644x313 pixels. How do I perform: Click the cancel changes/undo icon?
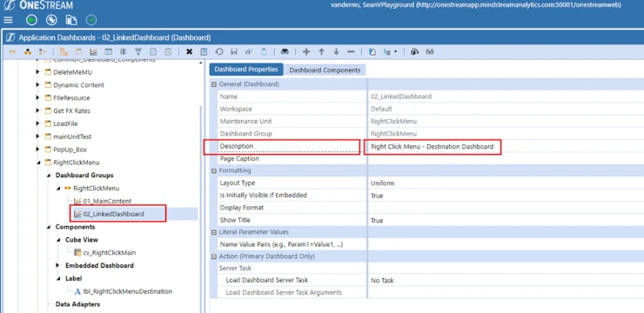219,51
